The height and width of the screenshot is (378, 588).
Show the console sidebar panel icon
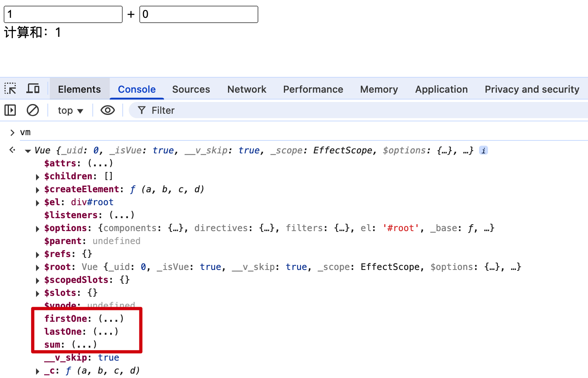tap(10, 110)
